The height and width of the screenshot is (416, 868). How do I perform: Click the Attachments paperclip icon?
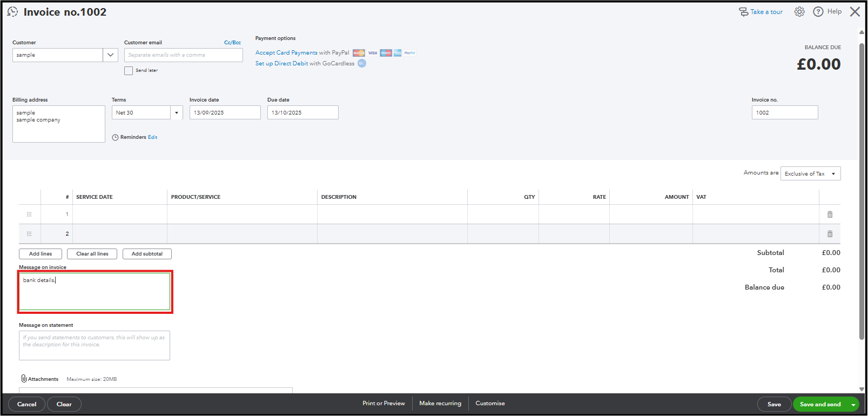tap(24, 379)
